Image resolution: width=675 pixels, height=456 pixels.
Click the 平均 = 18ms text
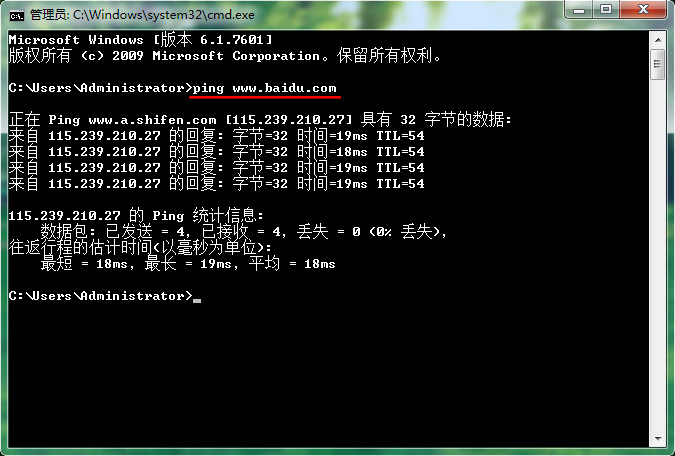292,264
